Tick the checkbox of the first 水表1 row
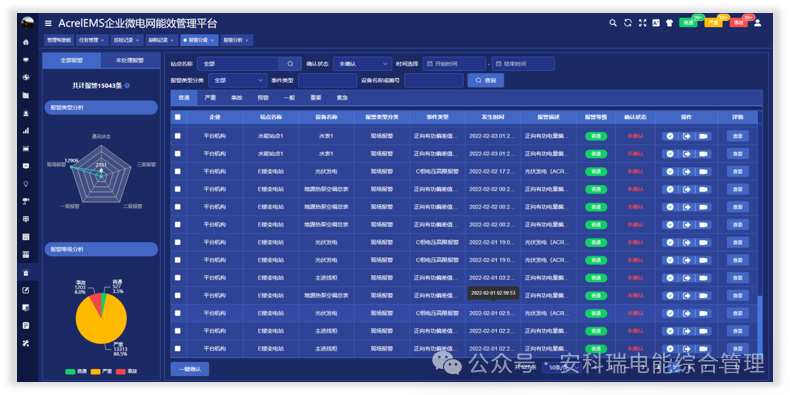Screen dimensions: 790x395 coord(177,136)
